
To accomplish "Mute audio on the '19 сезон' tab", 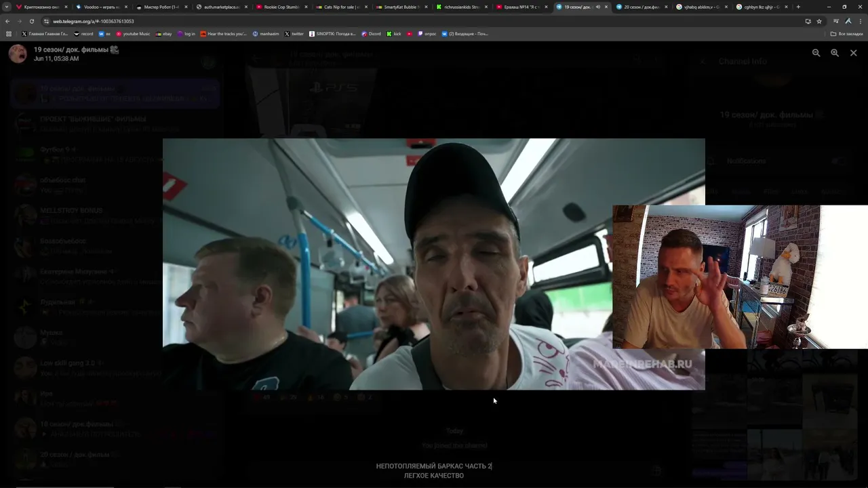I will point(597,7).
